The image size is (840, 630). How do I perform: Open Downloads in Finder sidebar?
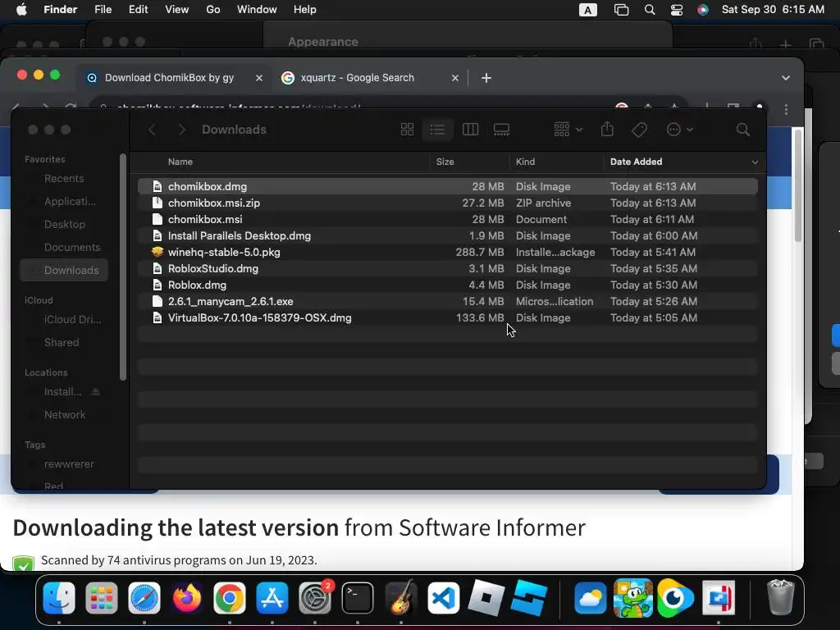pyautogui.click(x=64, y=271)
